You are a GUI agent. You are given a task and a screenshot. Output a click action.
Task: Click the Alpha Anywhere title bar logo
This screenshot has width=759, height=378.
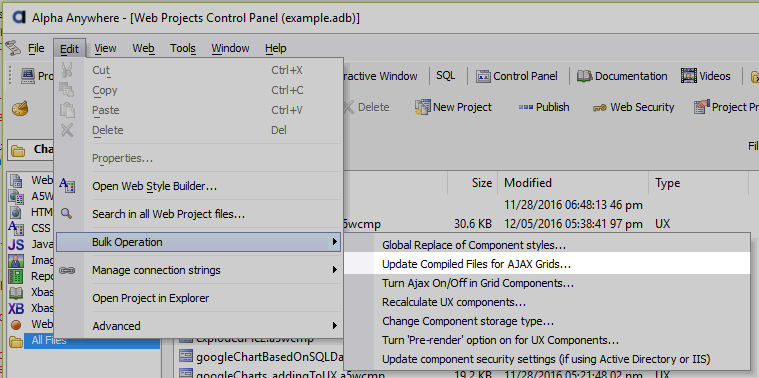[18, 18]
